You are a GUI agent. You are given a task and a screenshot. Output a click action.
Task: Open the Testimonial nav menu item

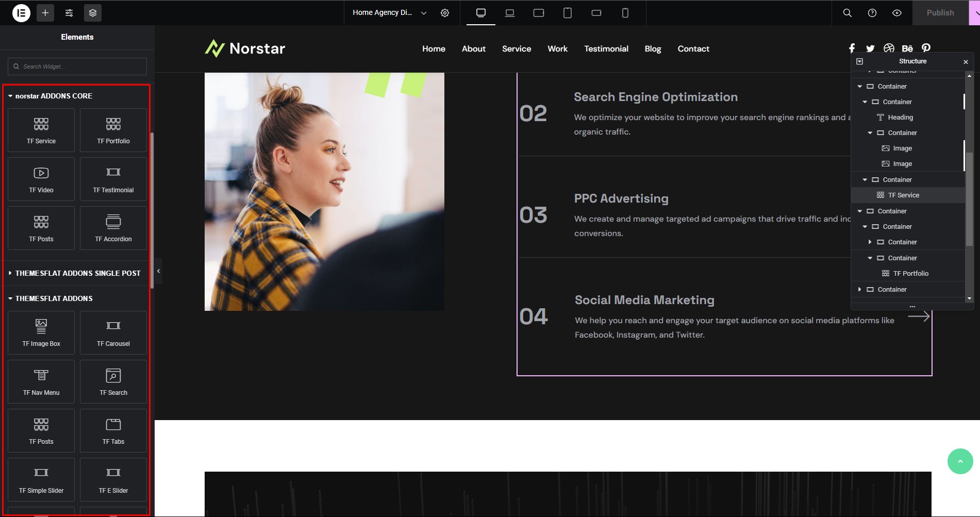tap(606, 49)
